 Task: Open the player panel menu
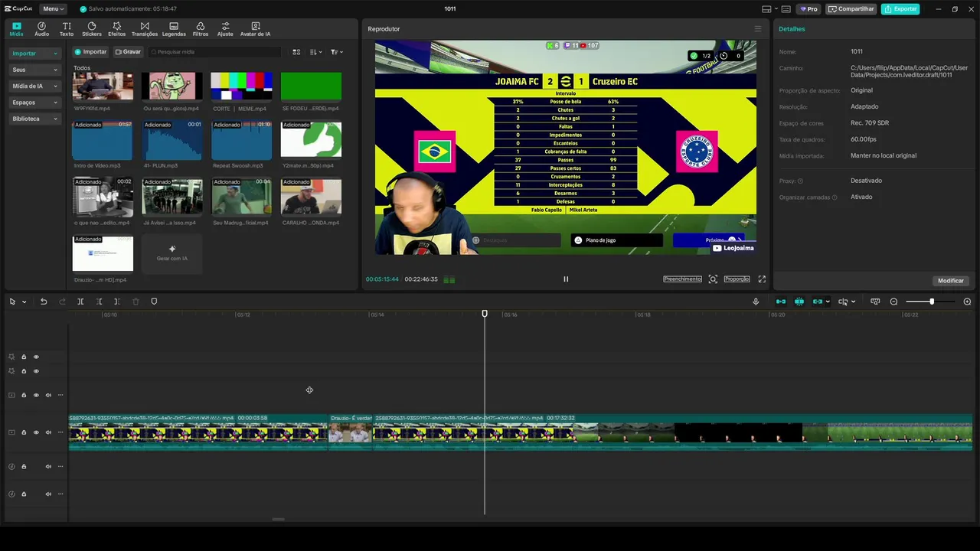coord(758,29)
